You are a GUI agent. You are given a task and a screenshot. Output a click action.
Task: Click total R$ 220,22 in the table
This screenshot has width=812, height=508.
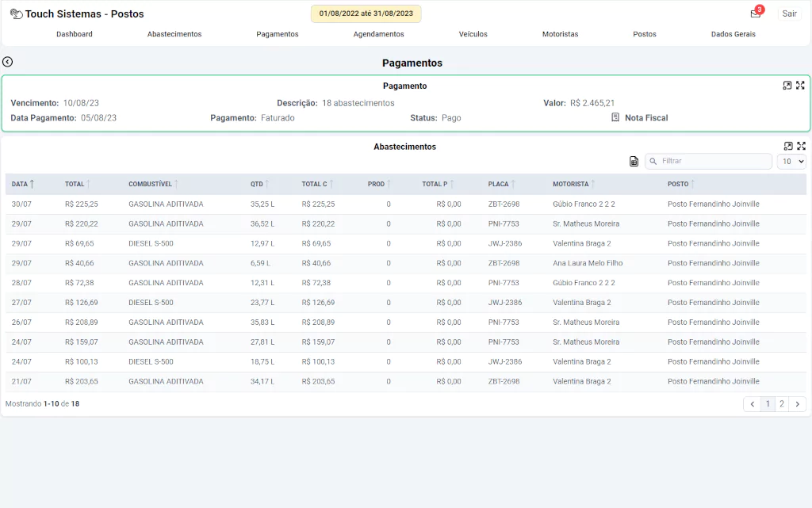tap(82, 224)
